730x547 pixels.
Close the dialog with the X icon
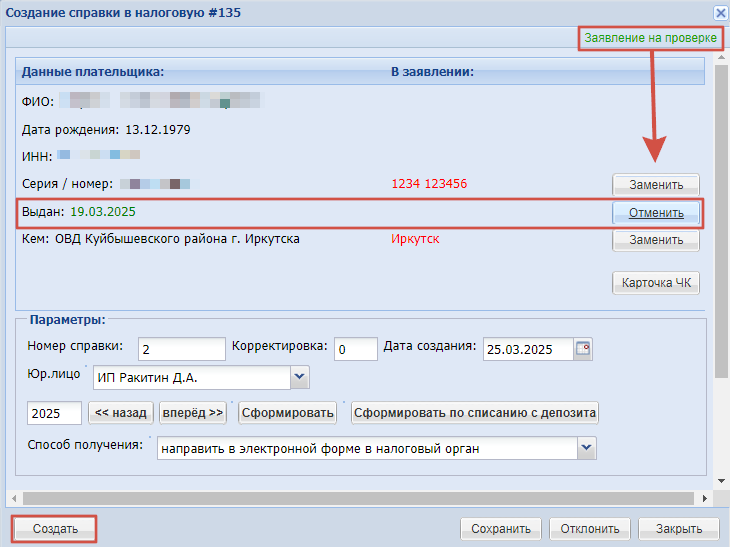(721, 13)
